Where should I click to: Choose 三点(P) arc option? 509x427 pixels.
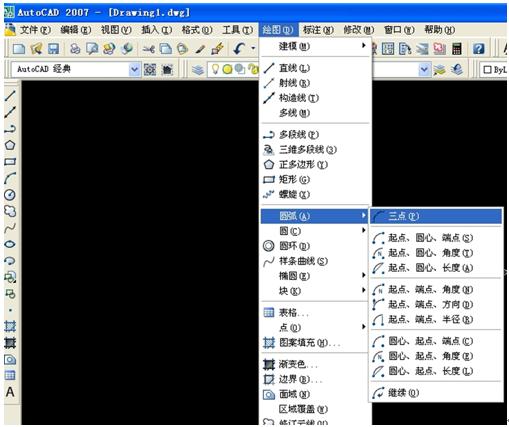(x=436, y=216)
